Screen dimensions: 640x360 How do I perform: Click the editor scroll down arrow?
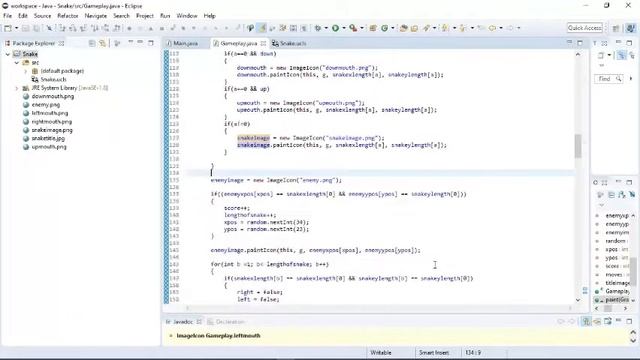pyautogui.click(x=578, y=300)
